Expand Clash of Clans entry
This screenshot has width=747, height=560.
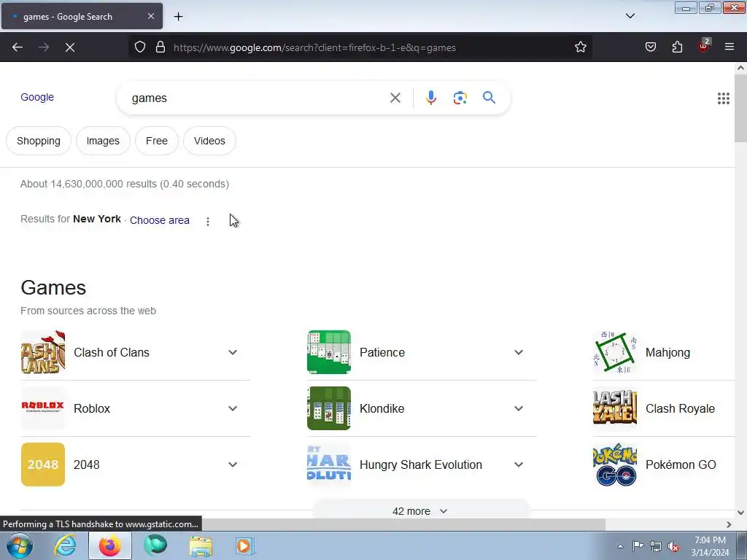[233, 352]
